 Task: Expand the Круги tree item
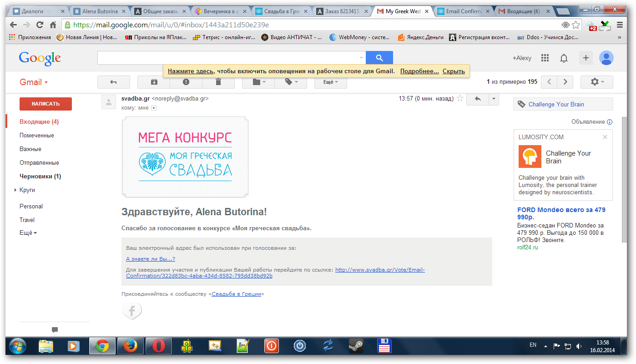[15, 190]
